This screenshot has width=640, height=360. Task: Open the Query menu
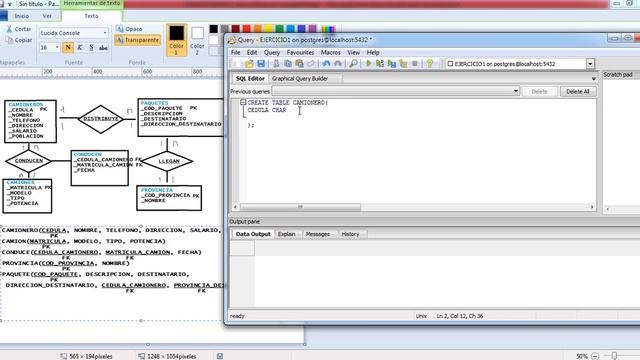click(272, 53)
